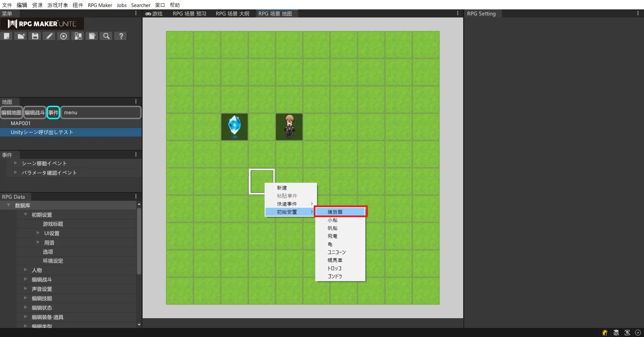Click the map name field containing menu

point(100,113)
